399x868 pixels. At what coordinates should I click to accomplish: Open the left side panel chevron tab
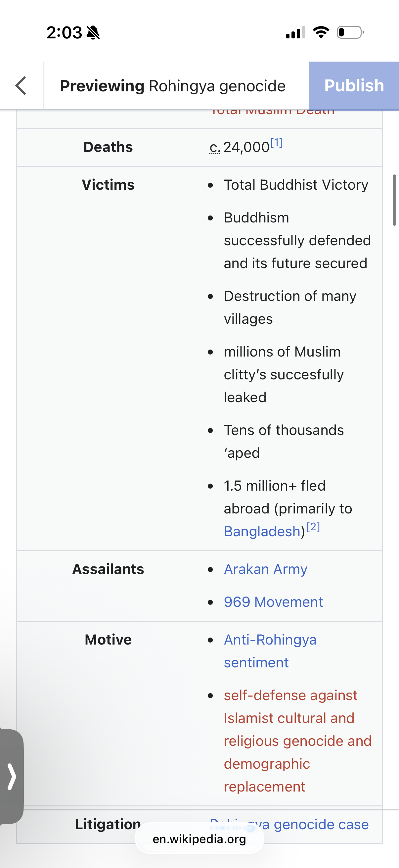(x=12, y=777)
